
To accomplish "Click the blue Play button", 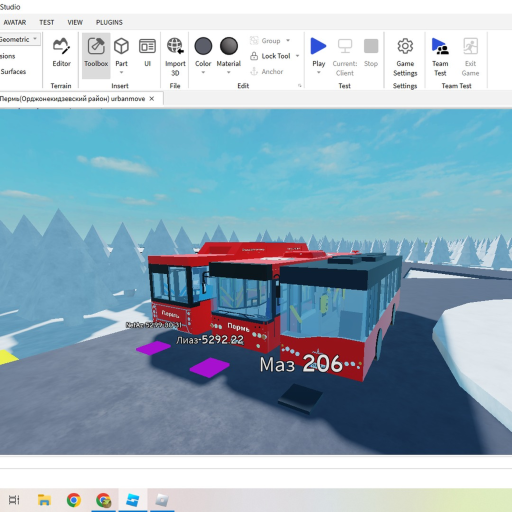I will pyautogui.click(x=318, y=46).
